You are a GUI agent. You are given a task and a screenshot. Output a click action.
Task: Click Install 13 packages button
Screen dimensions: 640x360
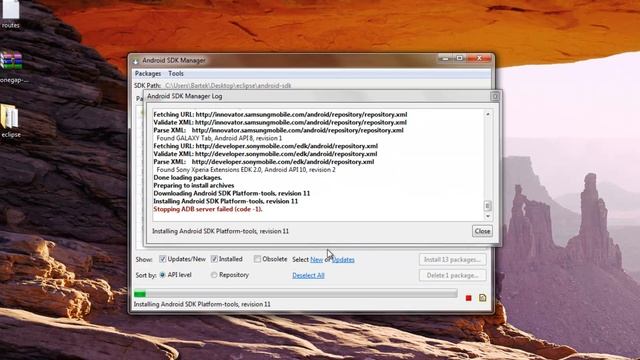452,260
